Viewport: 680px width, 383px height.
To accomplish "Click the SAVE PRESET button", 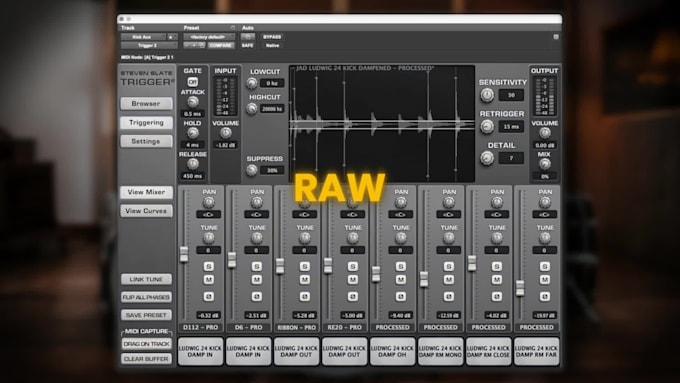I will tap(146, 315).
